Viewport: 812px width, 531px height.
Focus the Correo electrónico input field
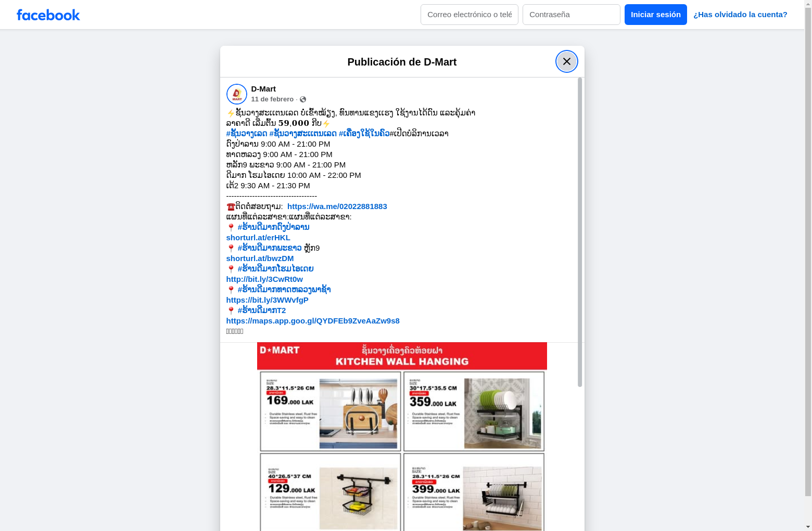470,15
